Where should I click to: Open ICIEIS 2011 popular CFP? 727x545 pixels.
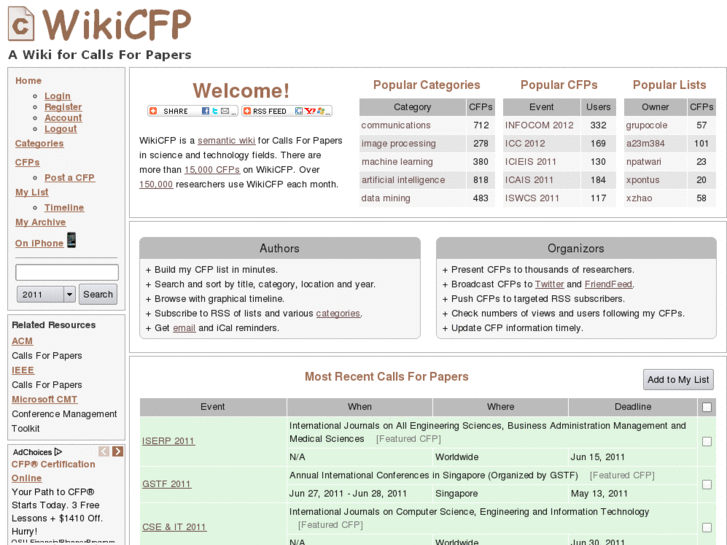point(530,162)
